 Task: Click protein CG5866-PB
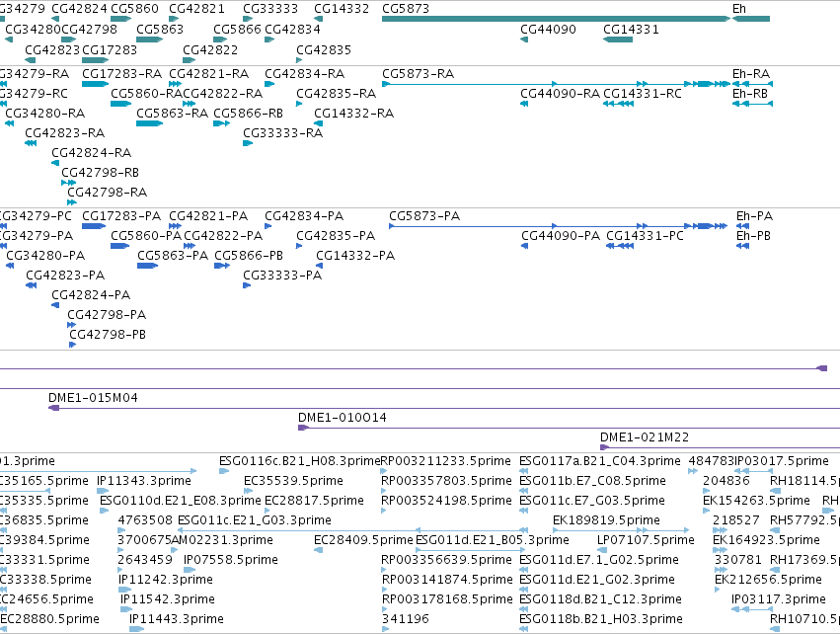(222, 266)
